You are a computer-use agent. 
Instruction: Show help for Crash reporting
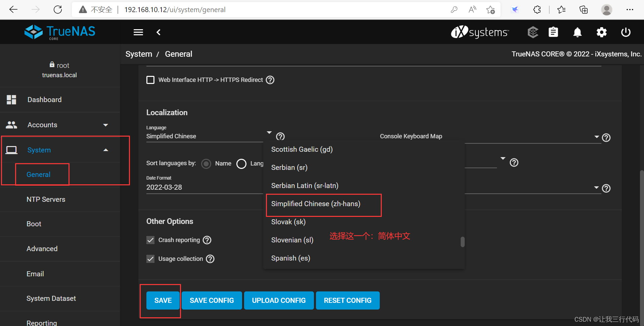pyautogui.click(x=208, y=240)
